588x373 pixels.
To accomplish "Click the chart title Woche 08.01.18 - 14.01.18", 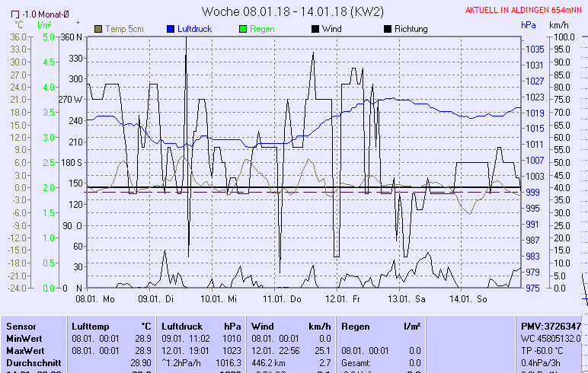I will 292,11.
